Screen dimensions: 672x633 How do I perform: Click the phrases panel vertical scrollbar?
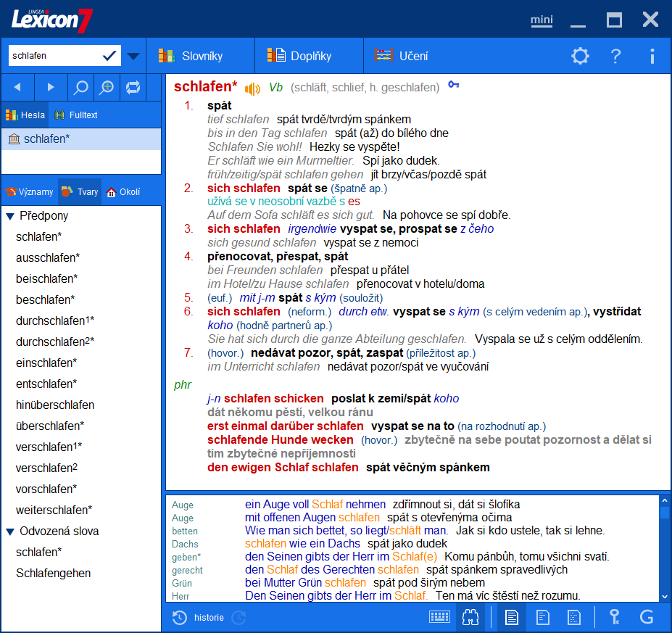(x=664, y=551)
